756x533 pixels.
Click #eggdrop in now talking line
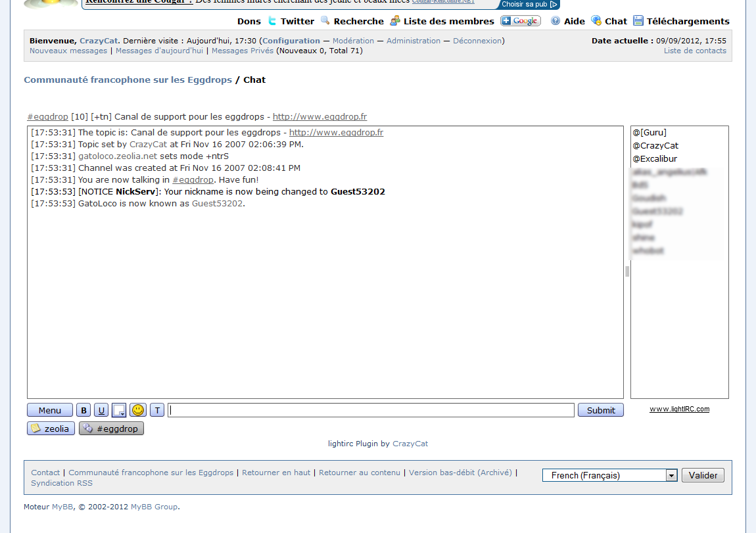[193, 180]
